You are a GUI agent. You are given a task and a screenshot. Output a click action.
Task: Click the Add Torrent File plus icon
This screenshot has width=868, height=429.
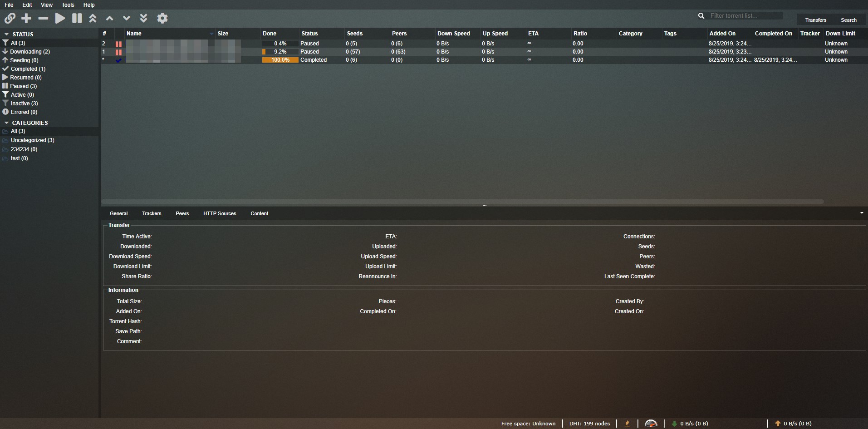click(26, 18)
